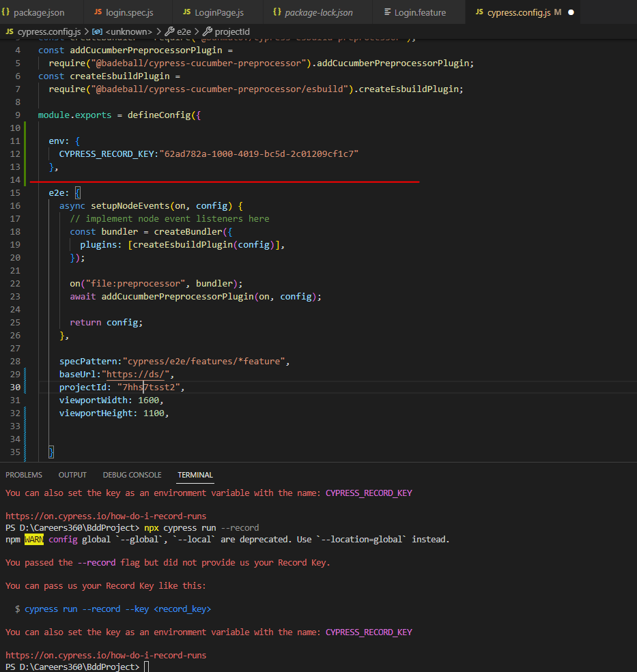Switch to the DEBUG CONSOLE tab
This screenshot has width=637, height=672.
click(x=132, y=474)
